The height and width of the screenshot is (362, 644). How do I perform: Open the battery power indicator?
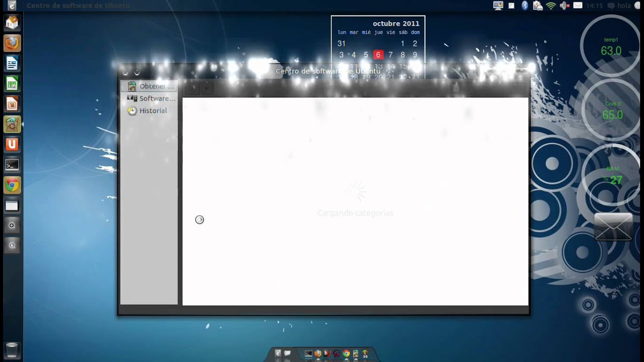tap(538, 6)
